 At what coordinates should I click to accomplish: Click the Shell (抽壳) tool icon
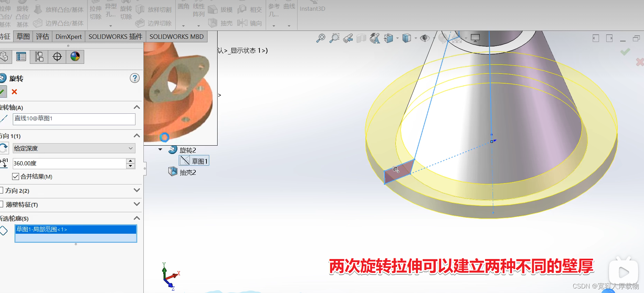click(x=213, y=23)
